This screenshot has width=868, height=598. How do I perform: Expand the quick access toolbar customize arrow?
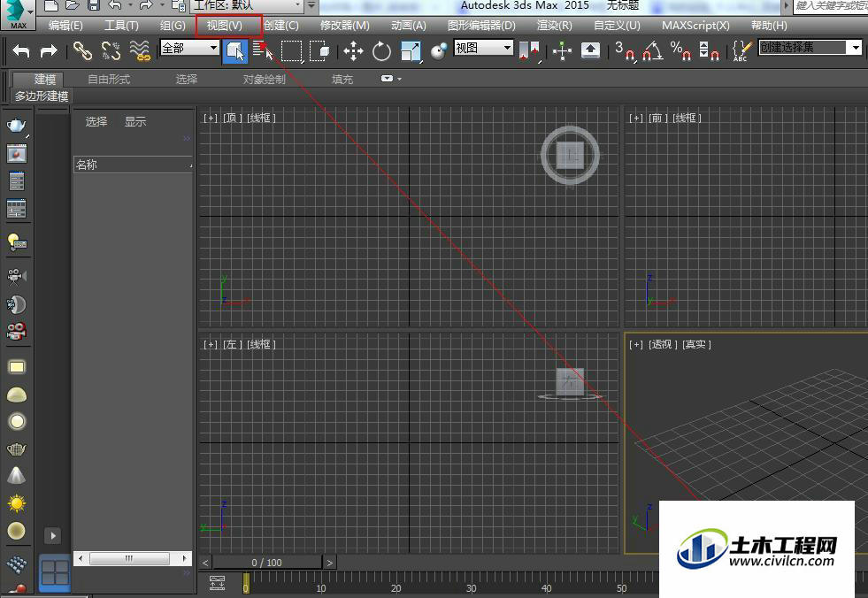click(312, 5)
